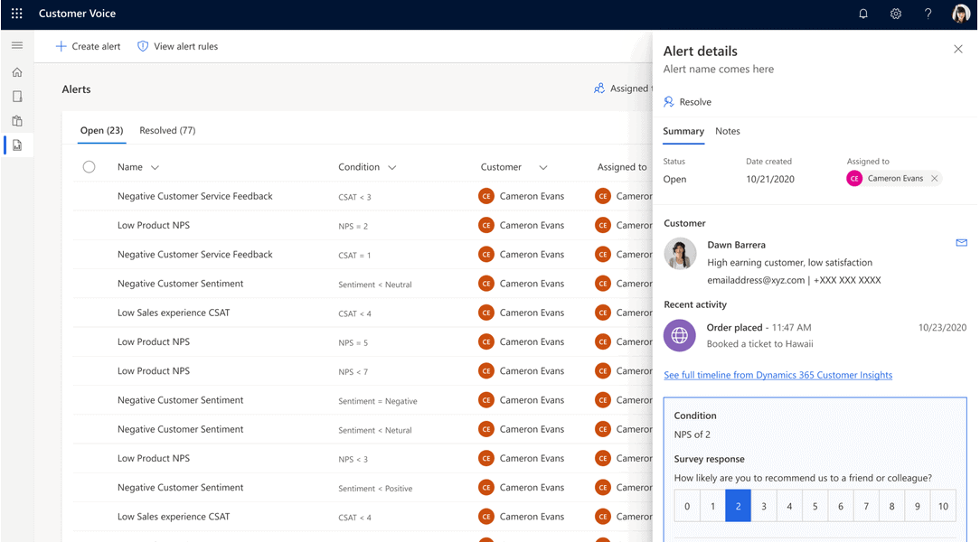Open the app launcher waffle menu
980x542 pixels.
click(x=15, y=14)
